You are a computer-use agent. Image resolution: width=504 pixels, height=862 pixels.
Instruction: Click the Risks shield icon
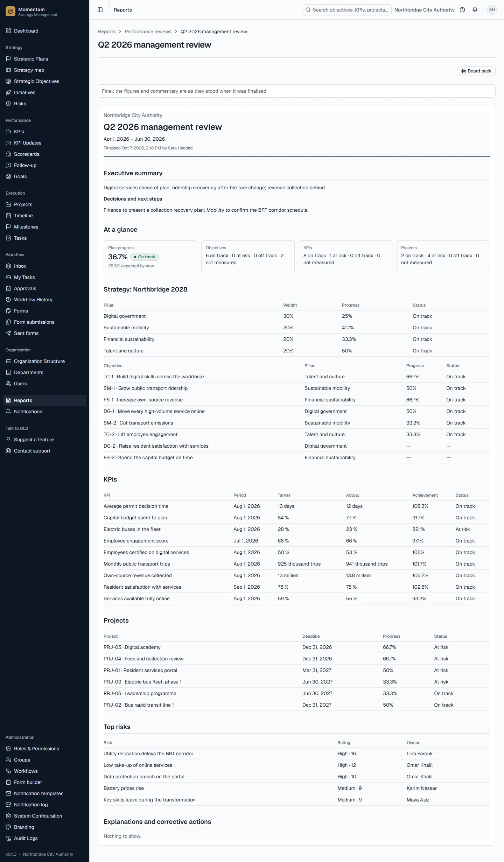click(x=8, y=104)
